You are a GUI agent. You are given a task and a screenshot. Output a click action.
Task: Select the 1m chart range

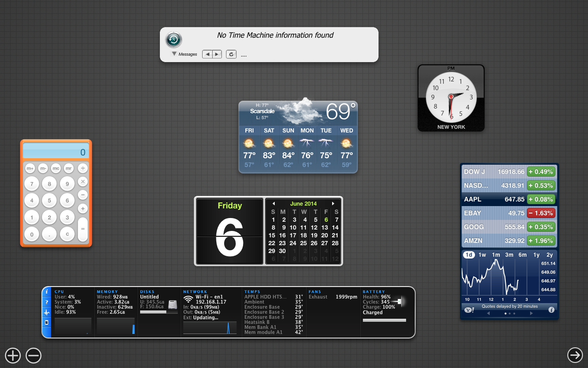click(496, 255)
